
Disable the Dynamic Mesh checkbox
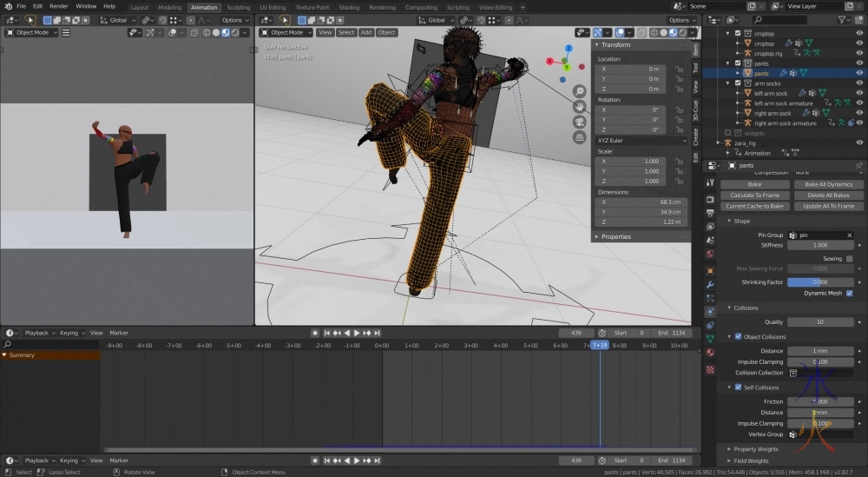point(849,293)
